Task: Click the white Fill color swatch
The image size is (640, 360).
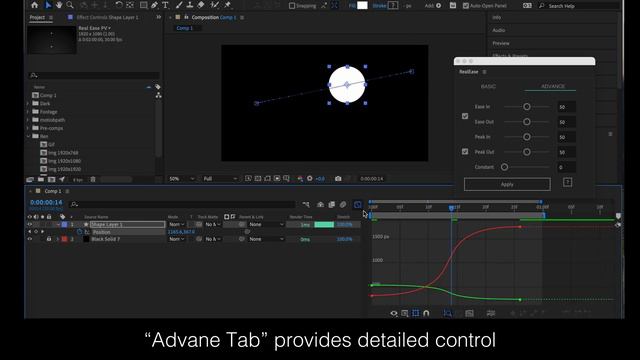Action: (362, 5)
